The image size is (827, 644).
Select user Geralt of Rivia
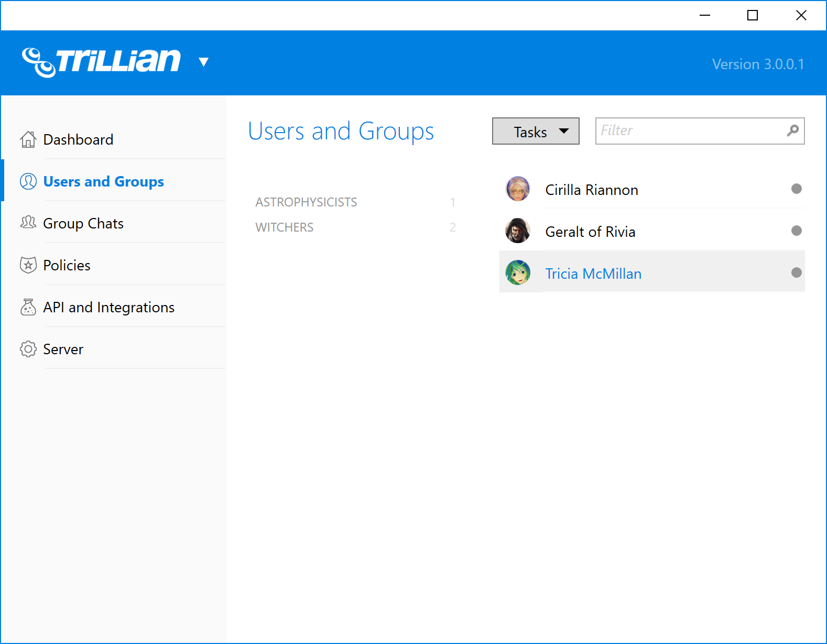652,231
